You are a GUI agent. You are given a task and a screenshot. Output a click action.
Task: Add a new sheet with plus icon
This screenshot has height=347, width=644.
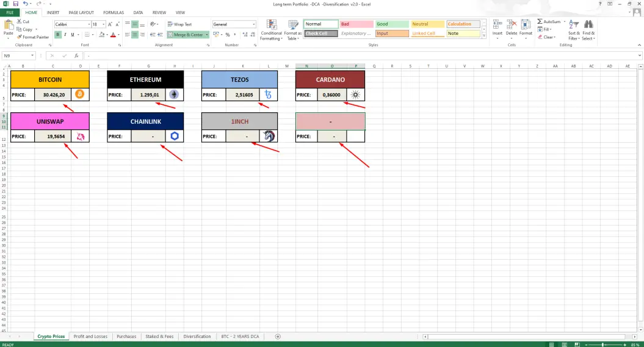coord(278,337)
